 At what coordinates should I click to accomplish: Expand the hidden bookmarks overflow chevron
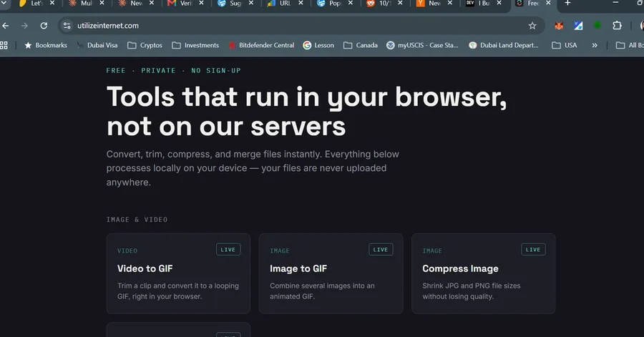[x=595, y=45]
